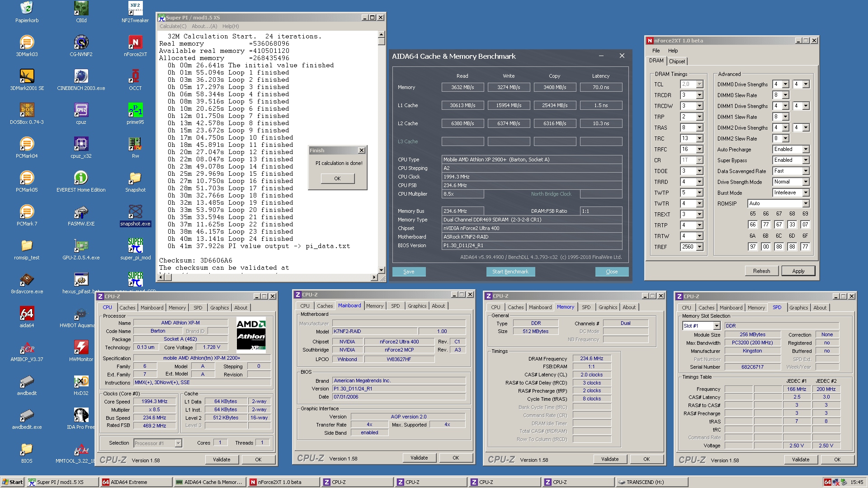
Task: Open About tab in CPU-Z SPD window
Action: [x=820, y=308]
